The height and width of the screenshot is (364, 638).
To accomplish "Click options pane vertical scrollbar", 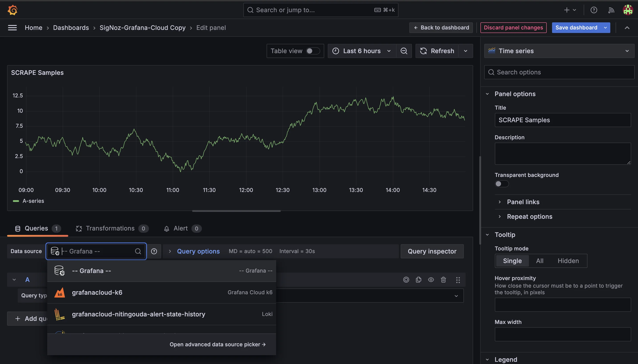I will (x=480, y=200).
